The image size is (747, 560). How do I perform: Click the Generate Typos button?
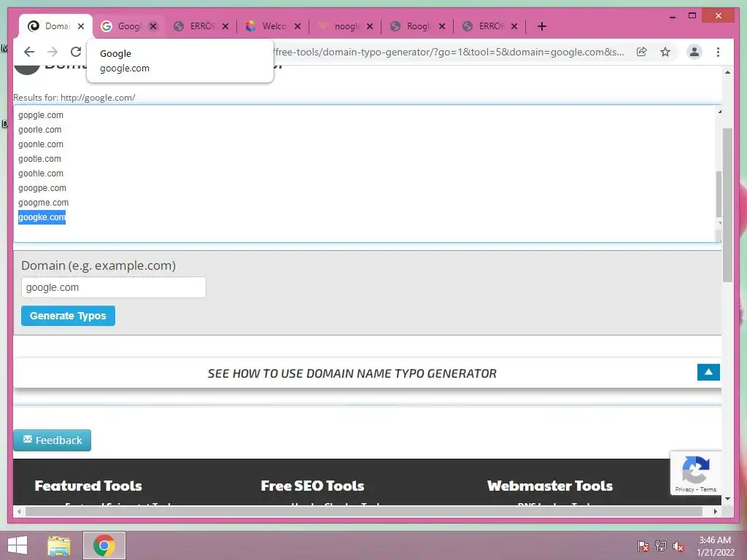68,316
